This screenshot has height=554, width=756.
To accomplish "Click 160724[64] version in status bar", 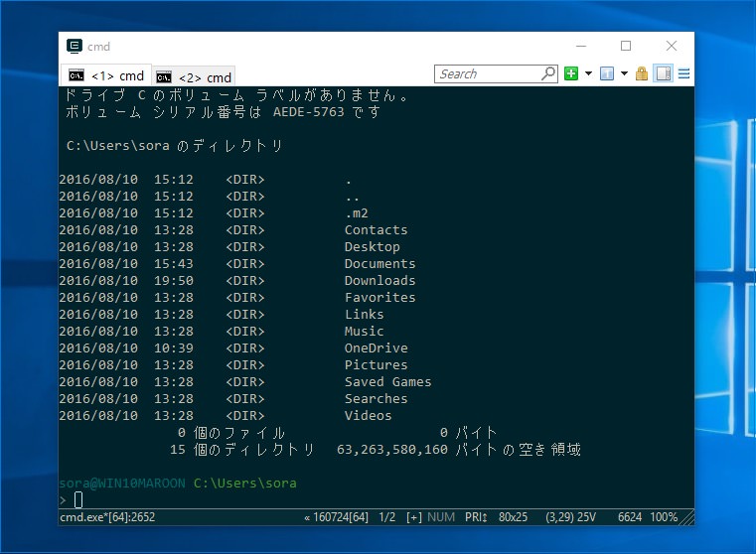I will coord(341,517).
